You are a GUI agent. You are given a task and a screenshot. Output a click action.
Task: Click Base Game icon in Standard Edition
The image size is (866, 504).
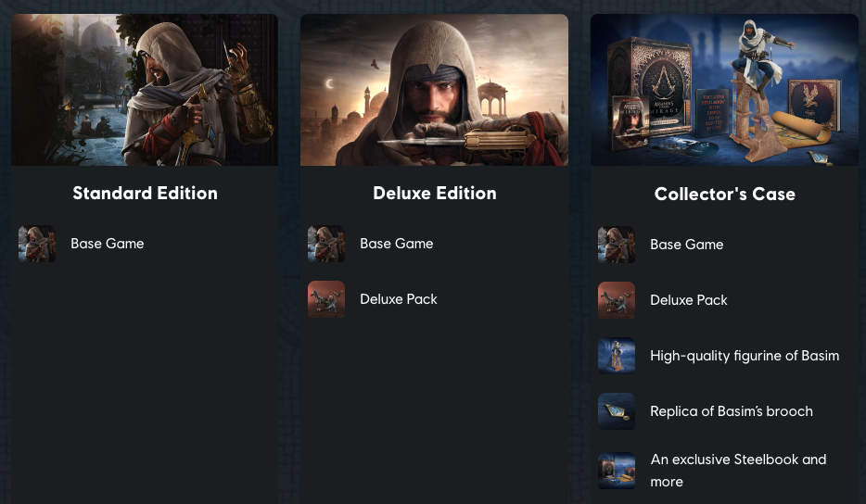pos(37,244)
